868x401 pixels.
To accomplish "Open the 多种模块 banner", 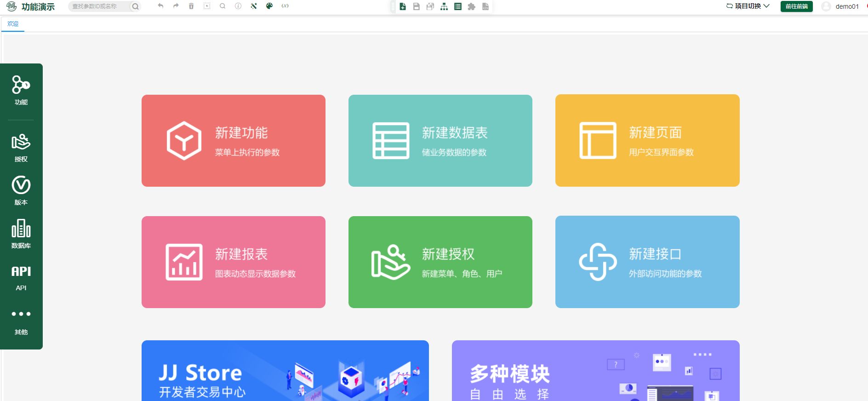I will point(596,371).
